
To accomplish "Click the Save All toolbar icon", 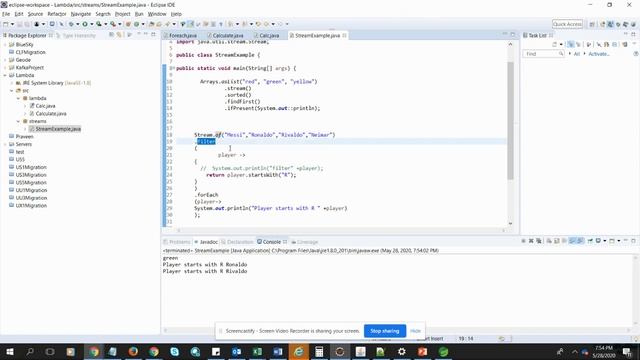I will (x=27, y=24).
